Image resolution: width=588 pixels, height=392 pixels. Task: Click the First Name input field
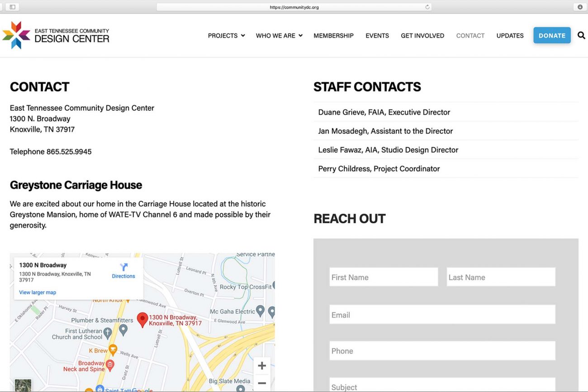(x=384, y=277)
